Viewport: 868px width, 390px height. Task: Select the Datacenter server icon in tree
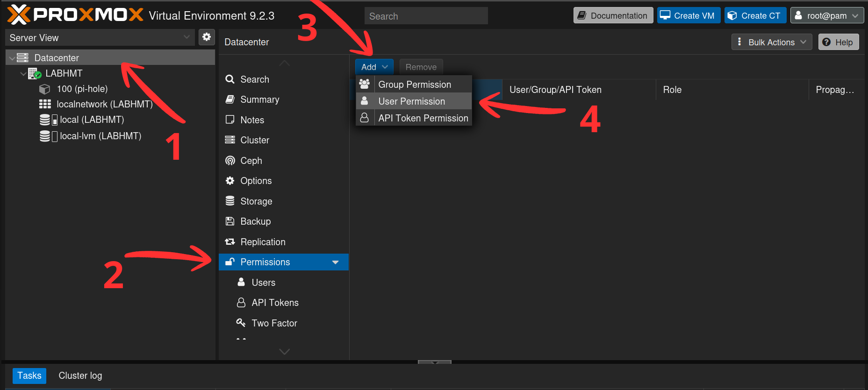(x=22, y=57)
